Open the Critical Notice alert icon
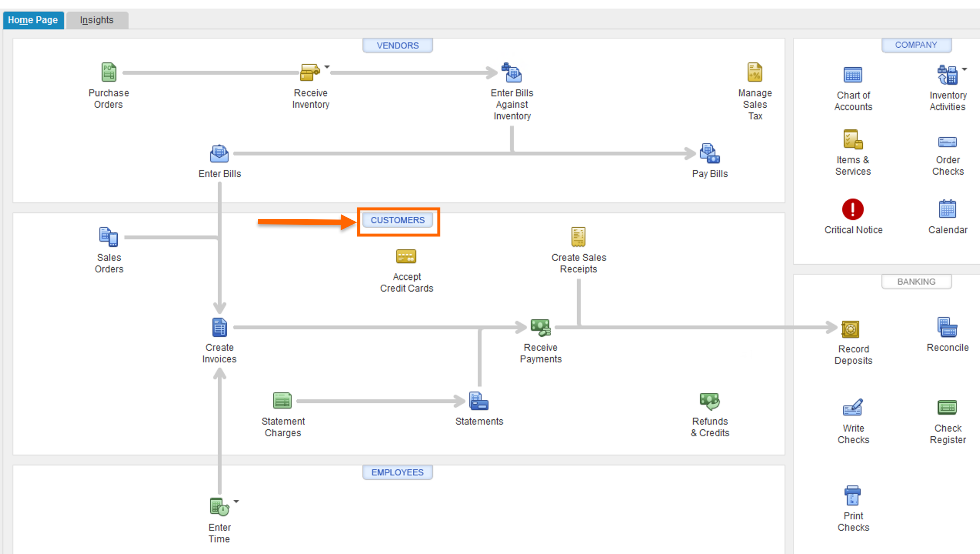 (853, 209)
